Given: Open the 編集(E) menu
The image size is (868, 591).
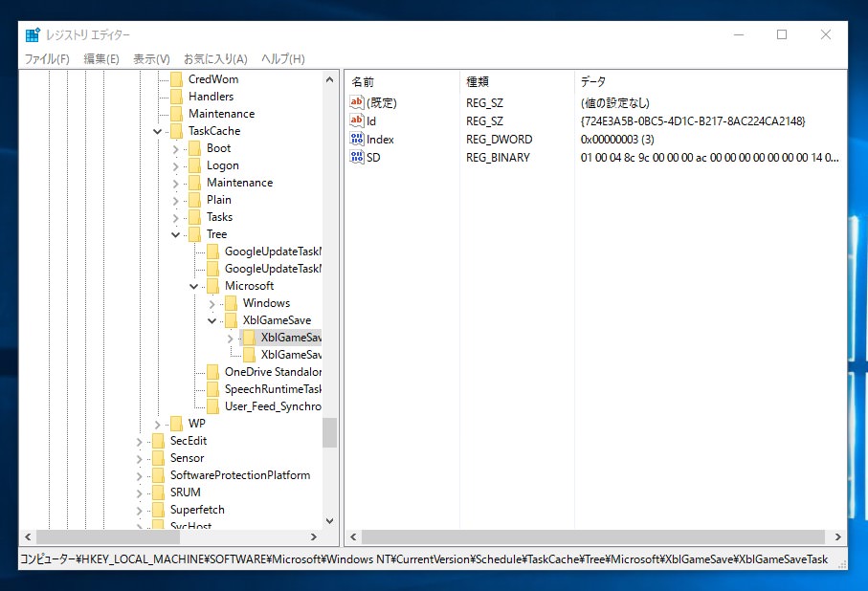Looking at the screenshot, I should coord(101,58).
